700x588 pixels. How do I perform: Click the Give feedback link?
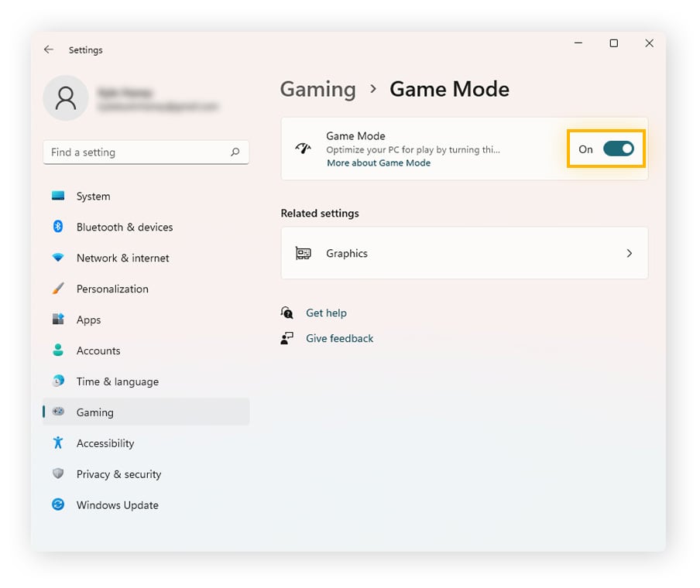(x=339, y=338)
